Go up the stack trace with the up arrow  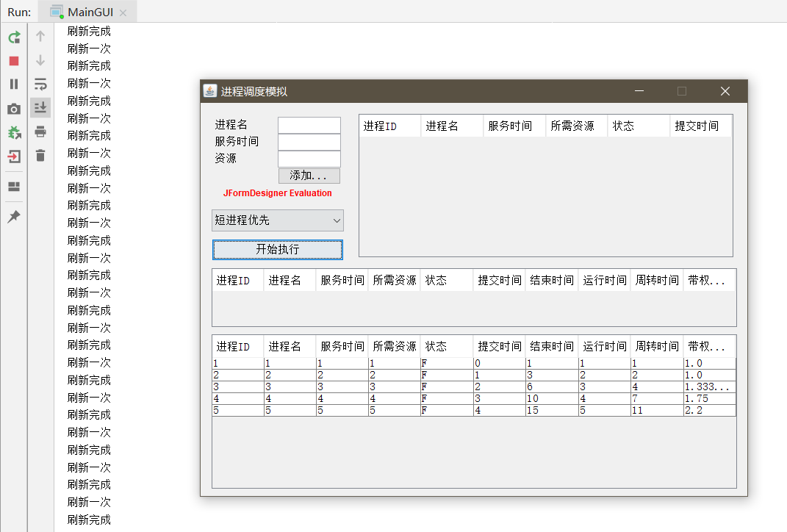(x=40, y=36)
